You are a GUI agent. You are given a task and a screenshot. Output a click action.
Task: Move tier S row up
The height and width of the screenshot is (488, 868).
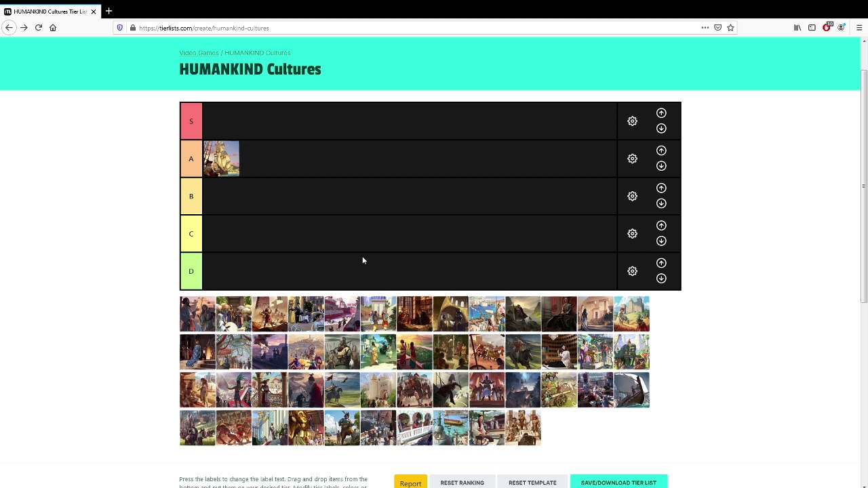(661, 113)
